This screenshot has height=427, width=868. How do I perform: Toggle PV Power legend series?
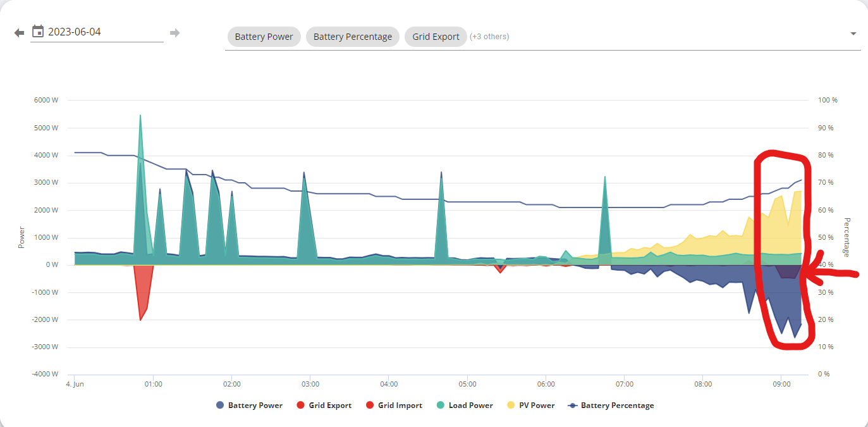coord(530,405)
